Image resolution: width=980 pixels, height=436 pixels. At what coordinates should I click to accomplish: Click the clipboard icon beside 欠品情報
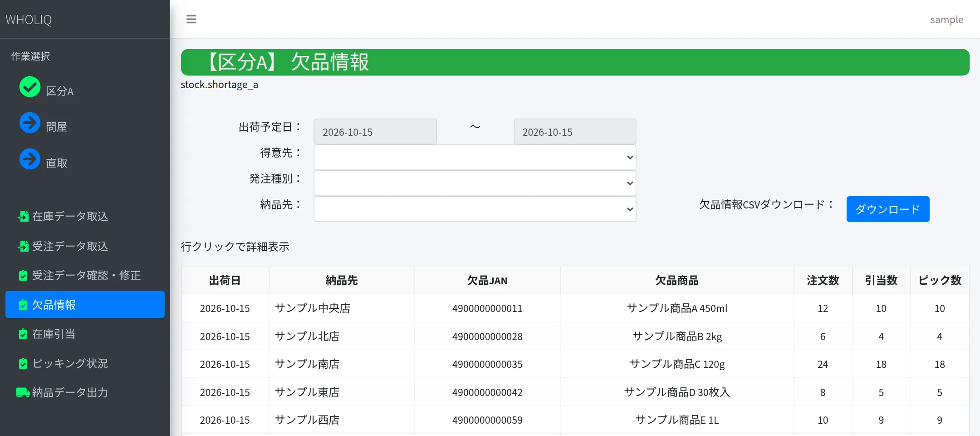point(23,305)
